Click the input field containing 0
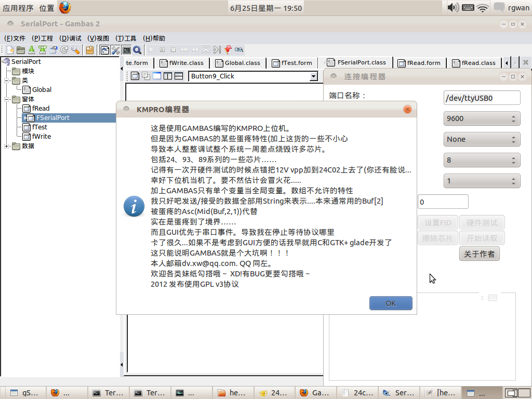This screenshot has width=532, height=399. pos(443,202)
